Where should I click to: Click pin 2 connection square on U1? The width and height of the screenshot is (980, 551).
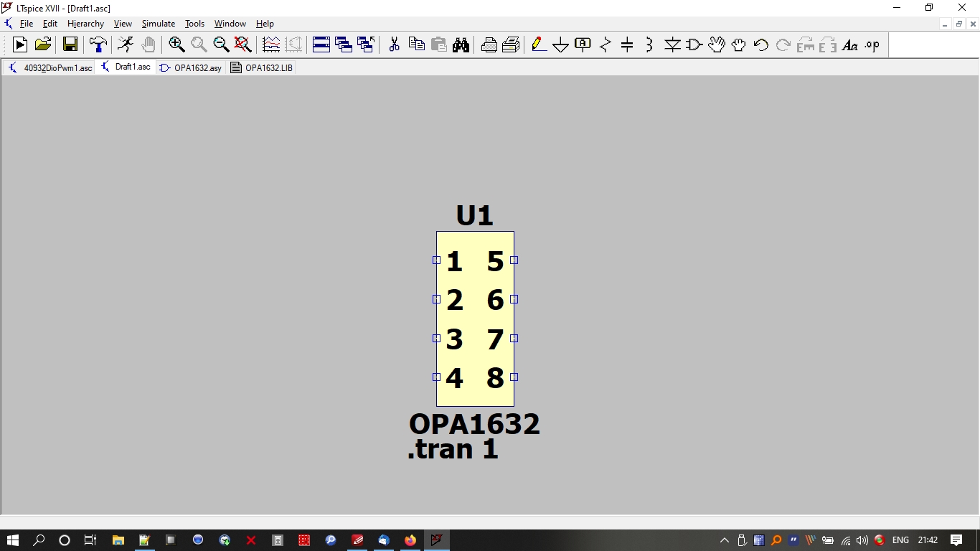(436, 298)
